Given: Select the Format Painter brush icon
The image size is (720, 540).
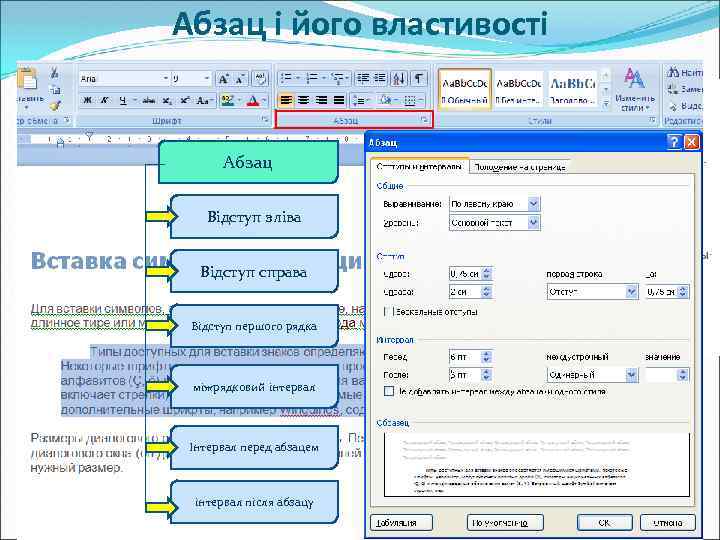Looking at the screenshot, I should [56, 106].
